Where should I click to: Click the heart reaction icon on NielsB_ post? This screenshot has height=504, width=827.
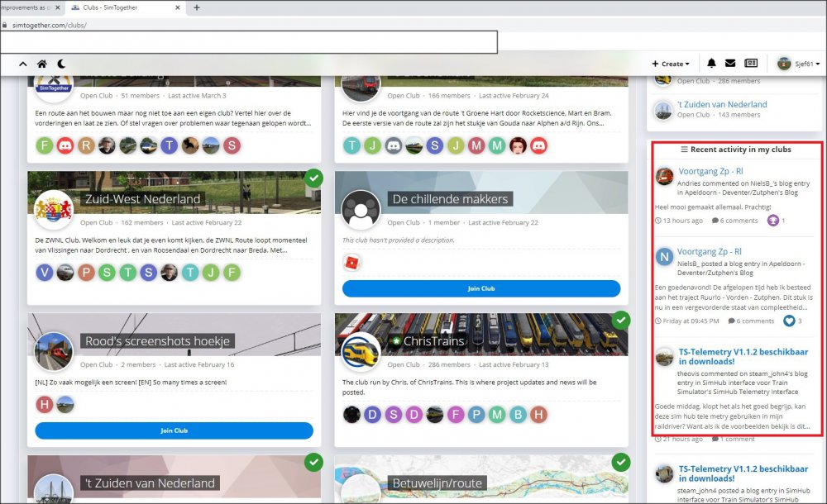(788, 321)
